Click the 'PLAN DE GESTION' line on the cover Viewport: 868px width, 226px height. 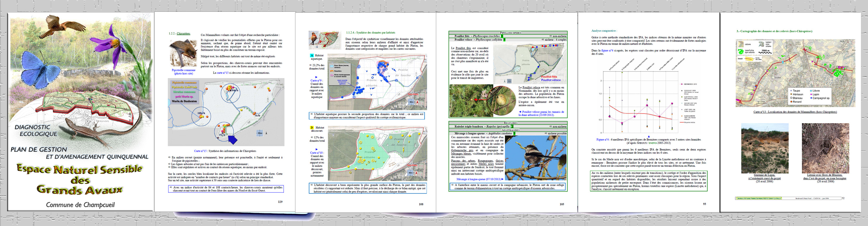39,149
